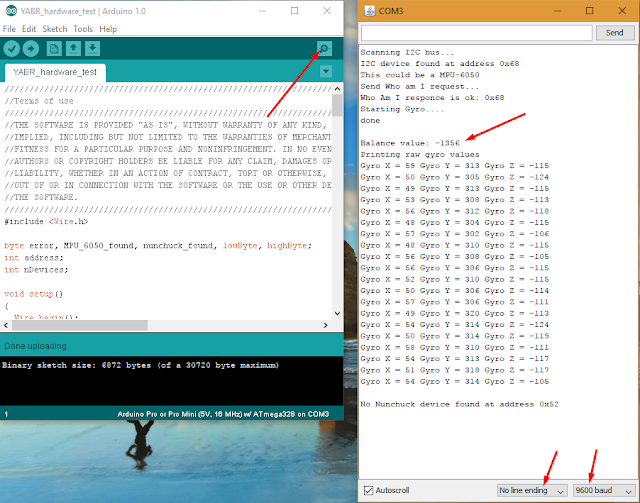The height and width of the screenshot is (503, 640).
Task: Click 'Printing raw gyro values' line
Action: pyautogui.click(x=420, y=155)
